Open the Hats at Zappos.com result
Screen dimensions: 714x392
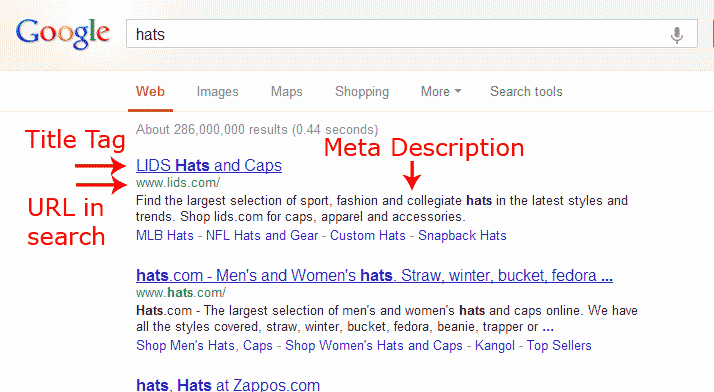228,385
